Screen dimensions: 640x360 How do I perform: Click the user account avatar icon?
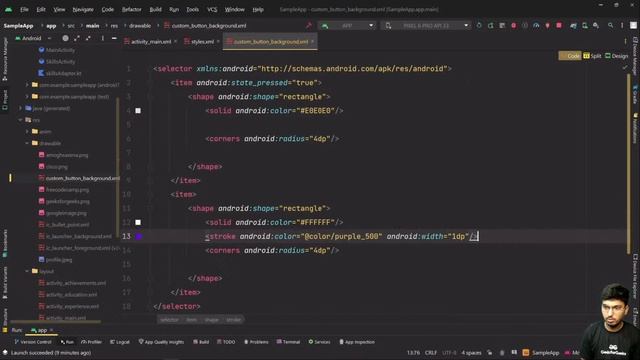point(633,25)
